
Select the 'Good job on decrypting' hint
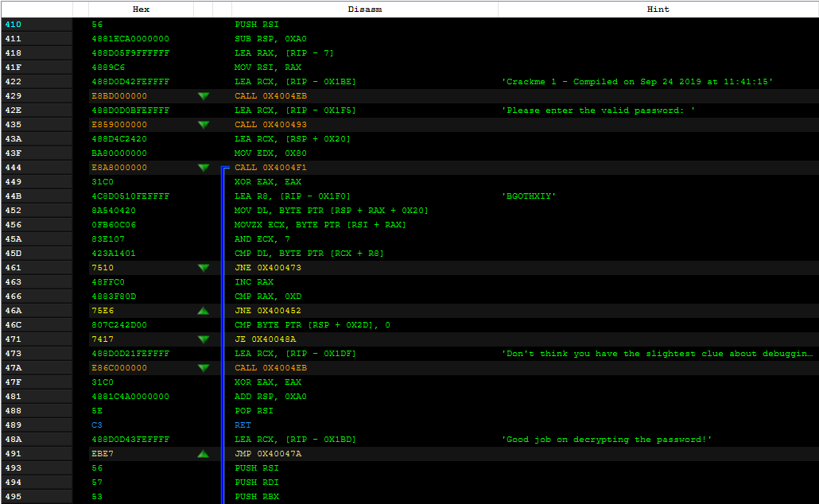pos(608,440)
